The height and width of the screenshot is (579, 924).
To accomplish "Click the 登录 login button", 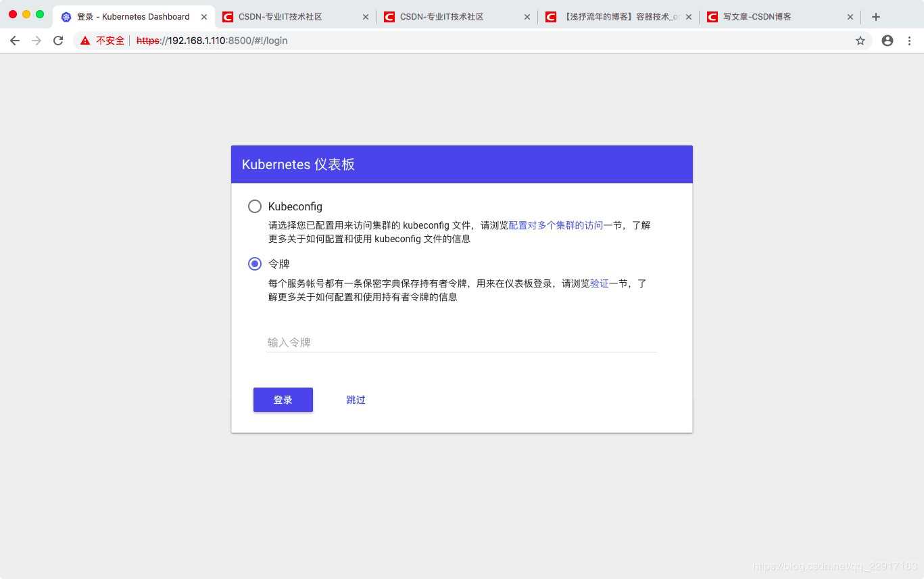I will tap(283, 400).
